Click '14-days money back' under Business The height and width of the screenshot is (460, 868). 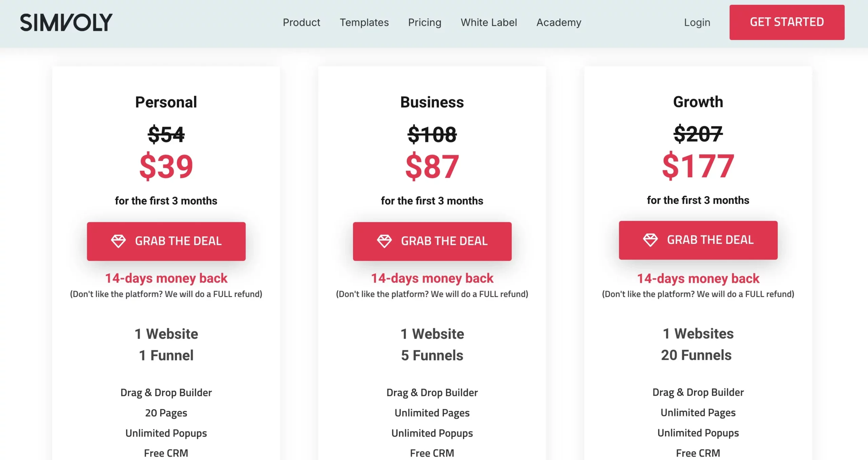[432, 278]
